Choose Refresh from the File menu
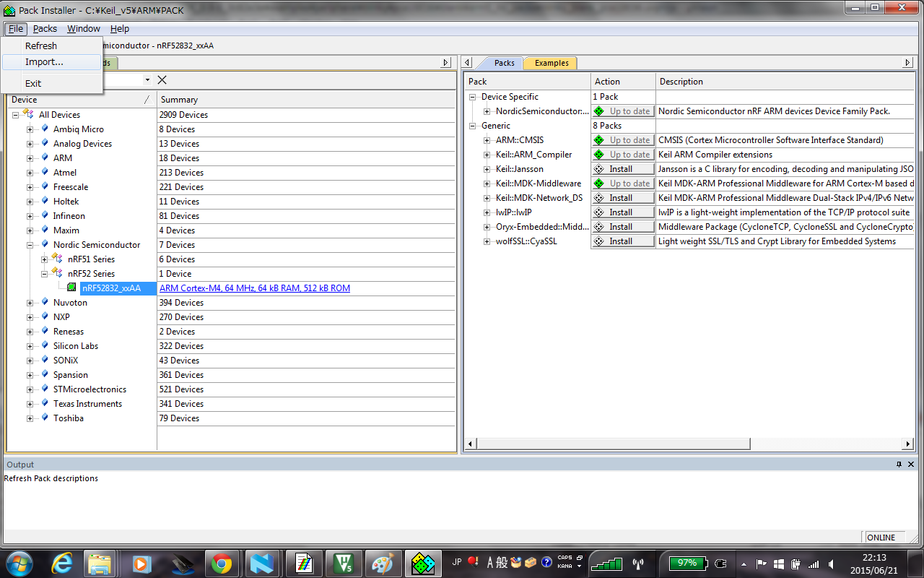The height and width of the screenshot is (578, 924). click(40, 46)
